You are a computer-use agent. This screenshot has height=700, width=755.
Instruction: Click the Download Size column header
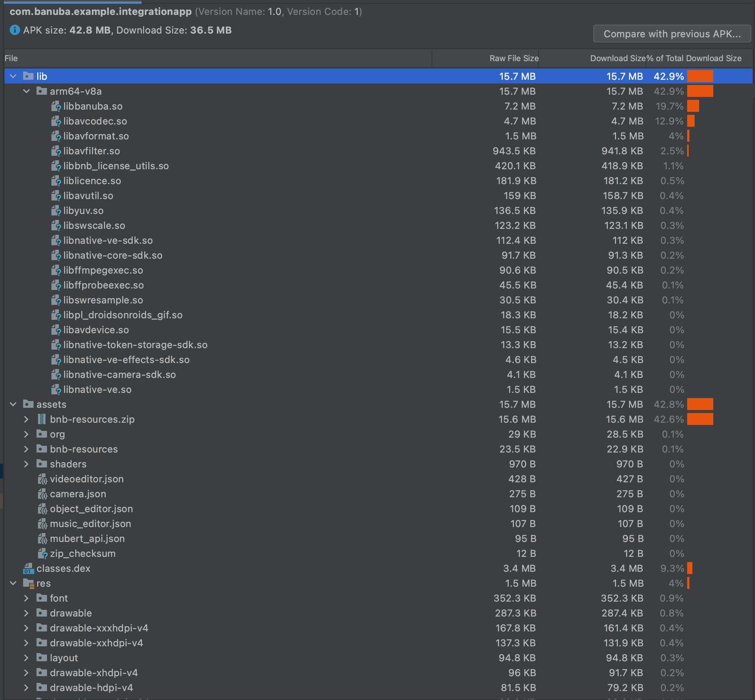pyautogui.click(x=592, y=58)
